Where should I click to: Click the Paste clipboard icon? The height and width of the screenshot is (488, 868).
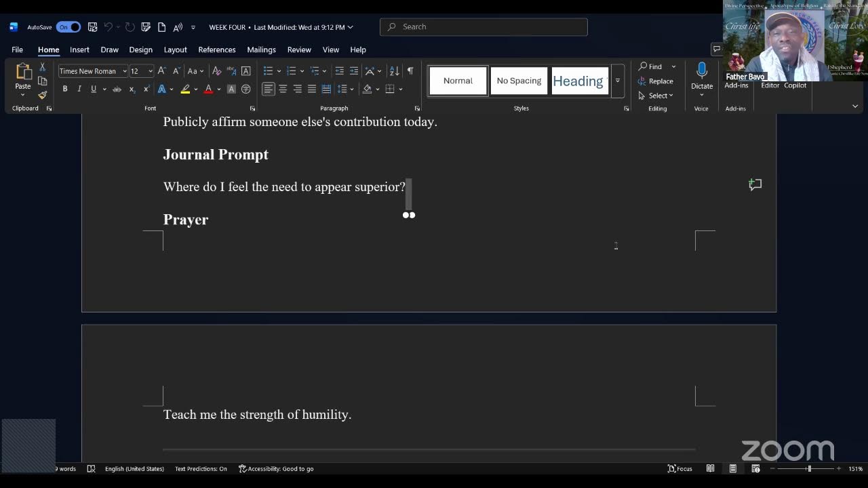click(23, 72)
